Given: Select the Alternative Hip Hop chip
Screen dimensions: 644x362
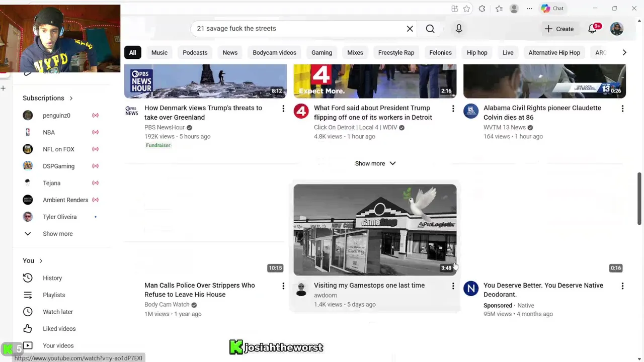Looking at the screenshot, I should click(x=554, y=52).
